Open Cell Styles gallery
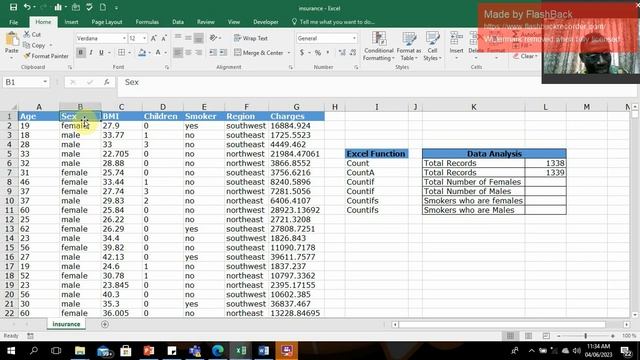Image resolution: width=640 pixels, height=360 pixels. click(x=432, y=46)
